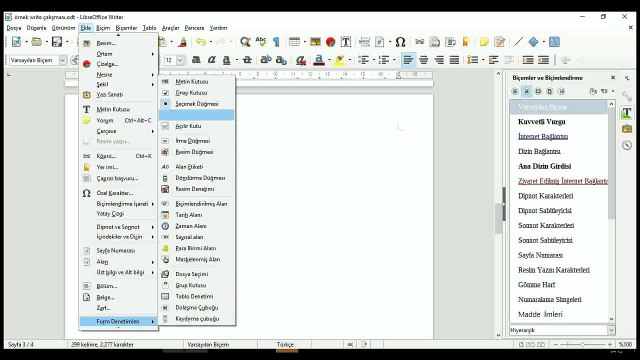
Task: Open Find and Replace icon
Action: click(245, 42)
